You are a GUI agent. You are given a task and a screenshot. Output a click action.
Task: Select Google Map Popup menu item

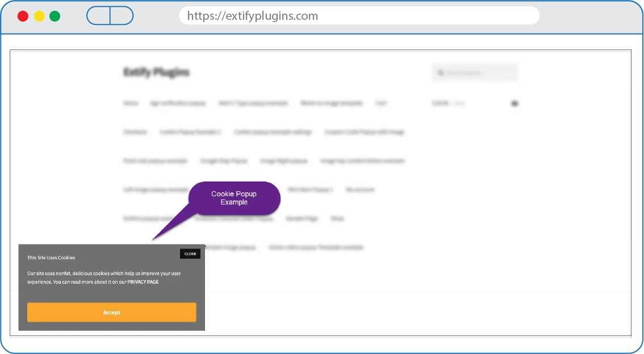click(x=224, y=161)
